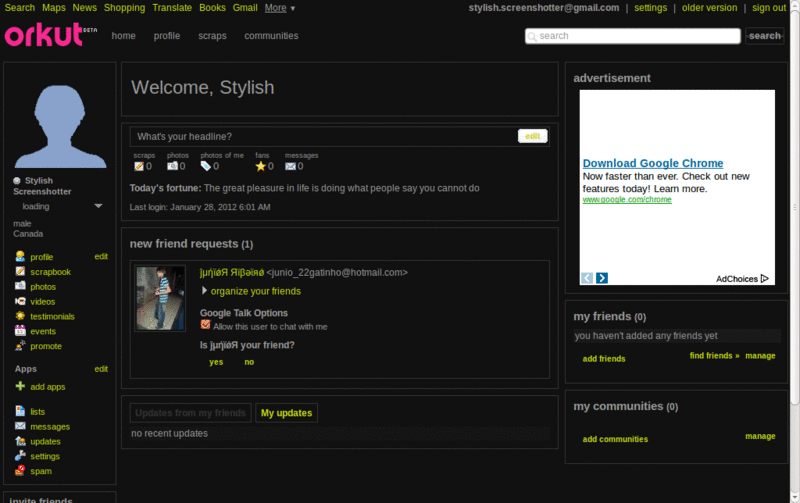Click the profile icon in the sidebar
Viewport: 800px width, 503px height.
pyautogui.click(x=20, y=256)
